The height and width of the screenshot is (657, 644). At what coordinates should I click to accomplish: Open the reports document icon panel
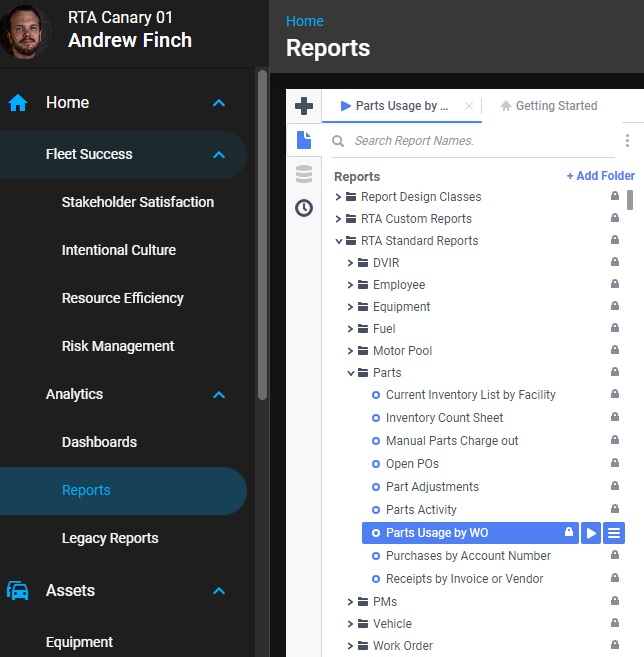[x=304, y=141]
